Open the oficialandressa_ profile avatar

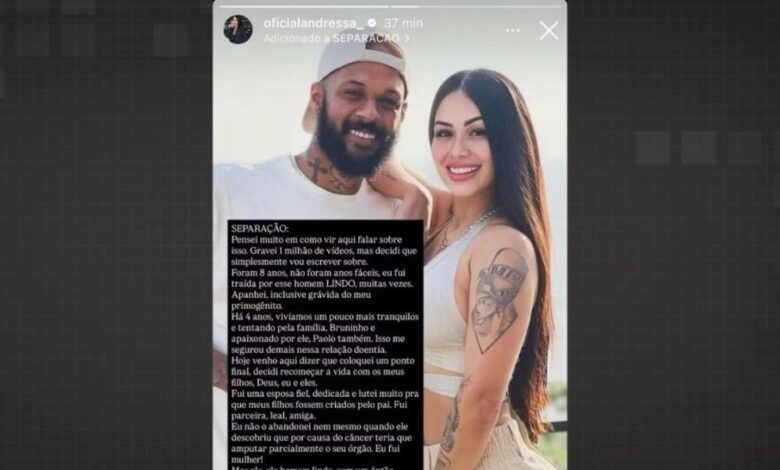pyautogui.click(x=238, y=29)
